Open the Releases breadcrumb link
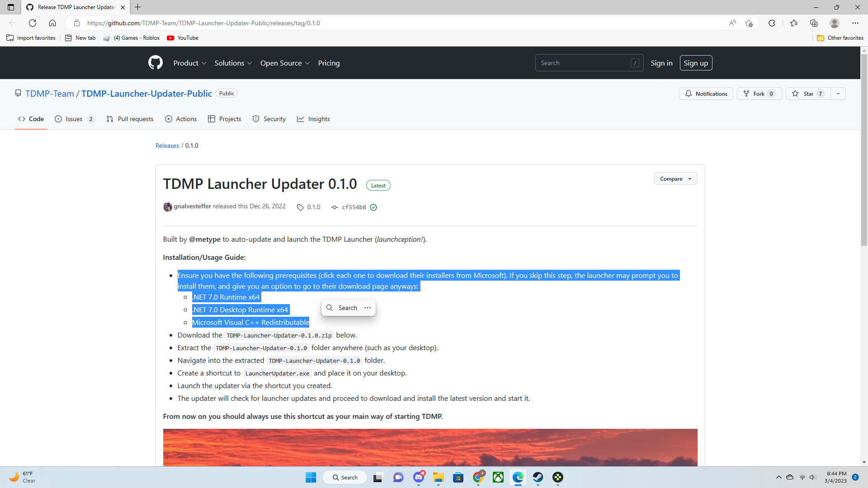This screenshot has width=868, height=488. click(x=167, y=145)
